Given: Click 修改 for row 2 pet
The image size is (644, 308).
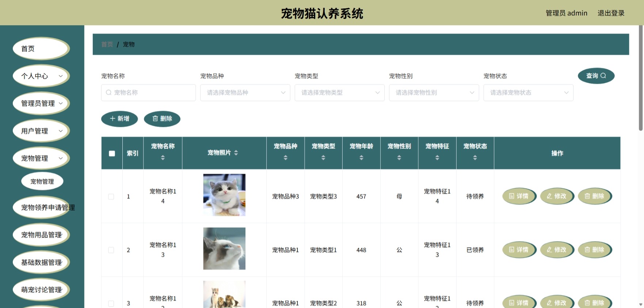Looking at the screenshot, I should [x=557, y=250].
